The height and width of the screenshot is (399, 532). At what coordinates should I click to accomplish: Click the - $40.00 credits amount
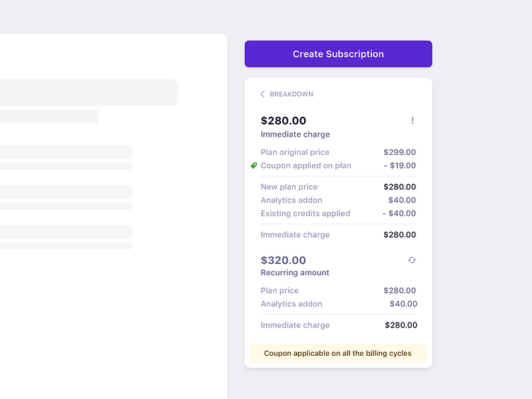(399, 213)
